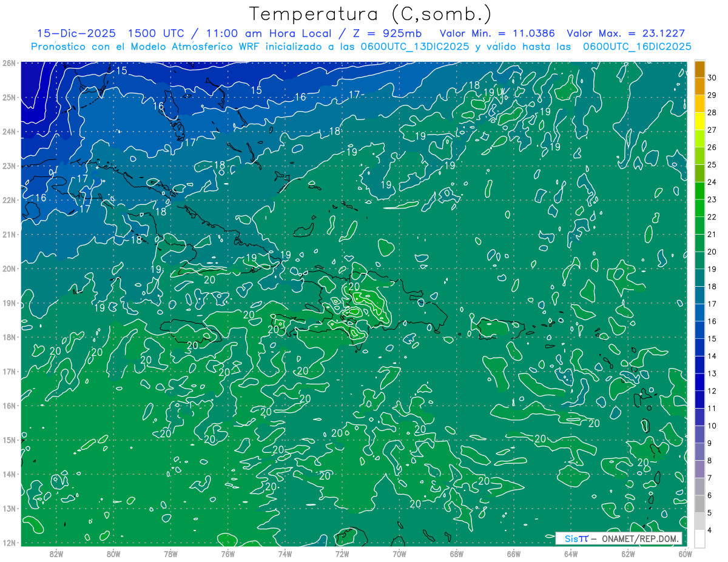Click the '26N' latitude label

point(8,63)
